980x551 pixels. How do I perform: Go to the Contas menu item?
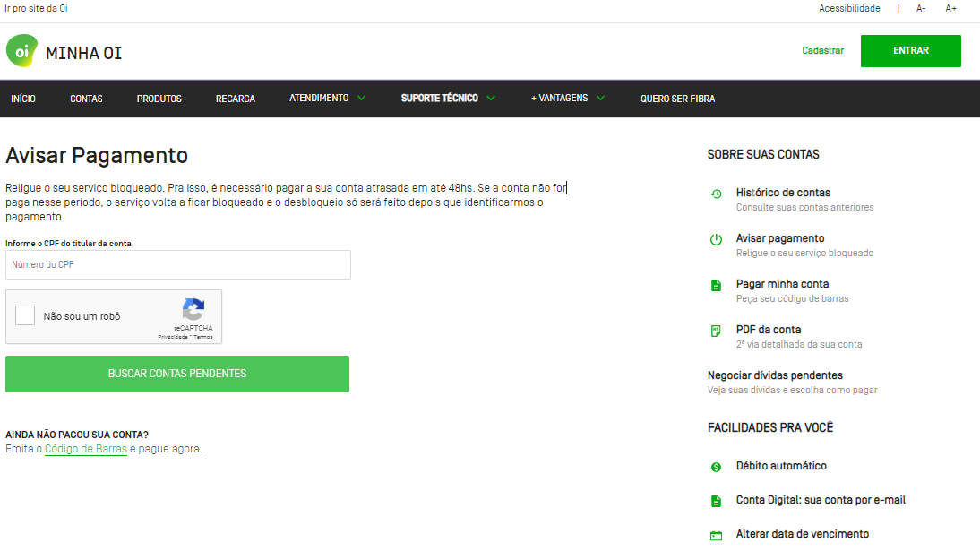click(86, 99)
